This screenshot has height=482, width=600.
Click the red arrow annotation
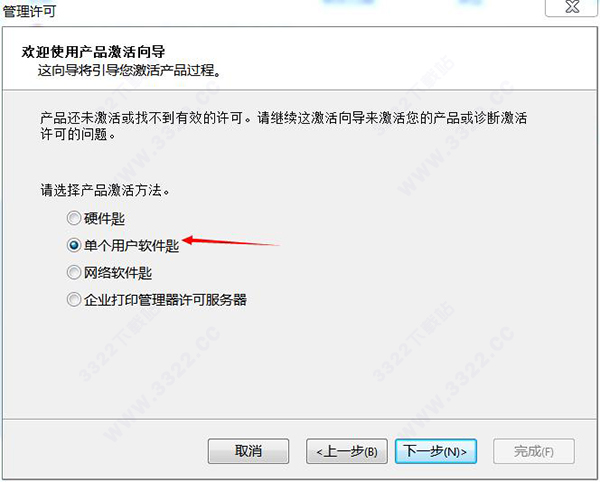[x=231, y=242]
